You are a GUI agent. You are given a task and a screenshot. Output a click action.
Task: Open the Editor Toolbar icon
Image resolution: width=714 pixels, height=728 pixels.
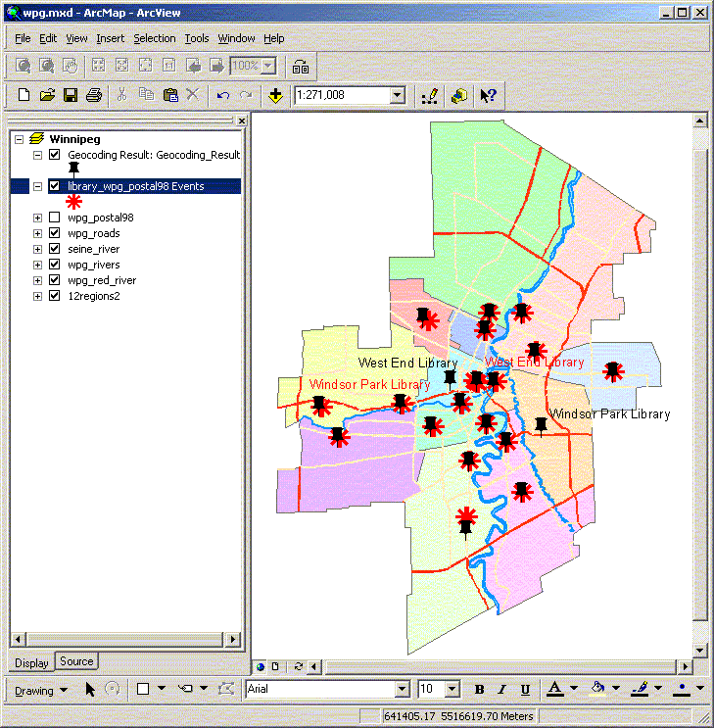tap(428, 95)
